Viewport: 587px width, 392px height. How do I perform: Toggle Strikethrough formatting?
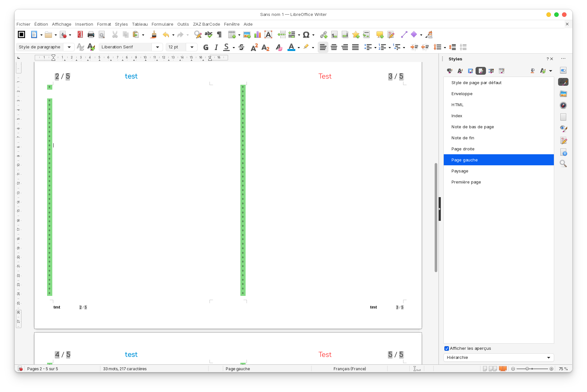pyautogui.click(x=241, y=47)
